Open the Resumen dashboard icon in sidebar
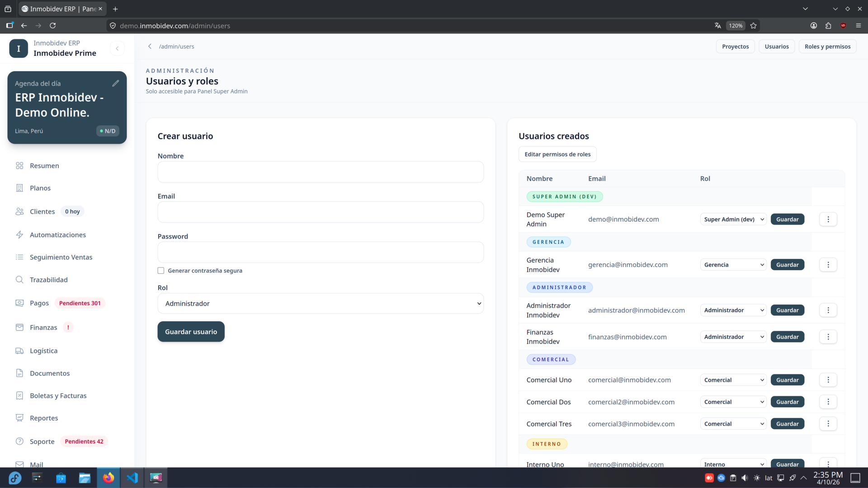 [19, 166]
